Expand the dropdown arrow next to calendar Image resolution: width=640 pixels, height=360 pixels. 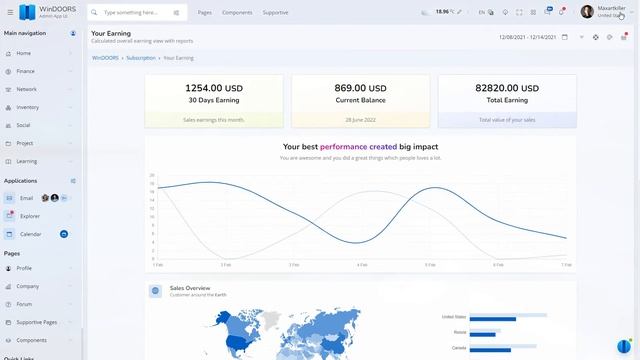582,37
